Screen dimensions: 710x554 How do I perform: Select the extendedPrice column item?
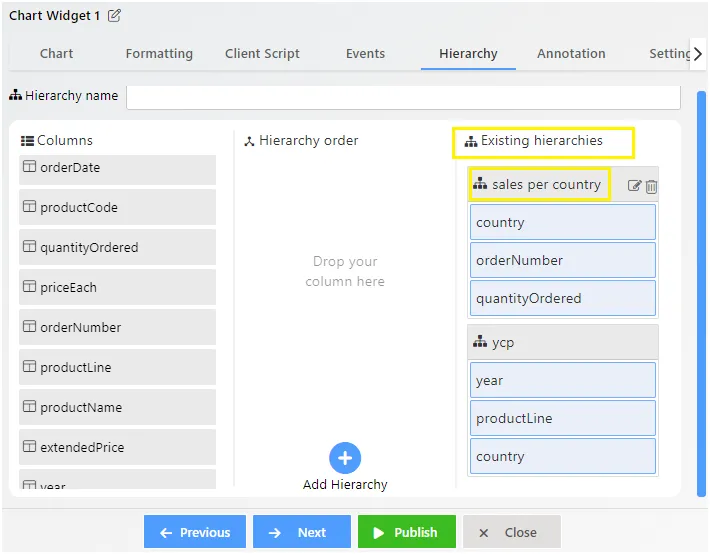[x=117, y=447]
